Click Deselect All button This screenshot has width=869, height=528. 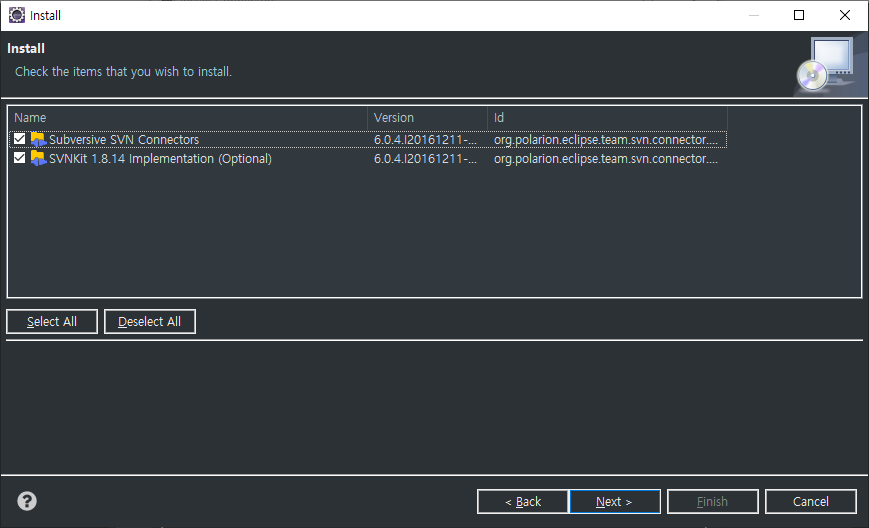[x=150, y=321]
